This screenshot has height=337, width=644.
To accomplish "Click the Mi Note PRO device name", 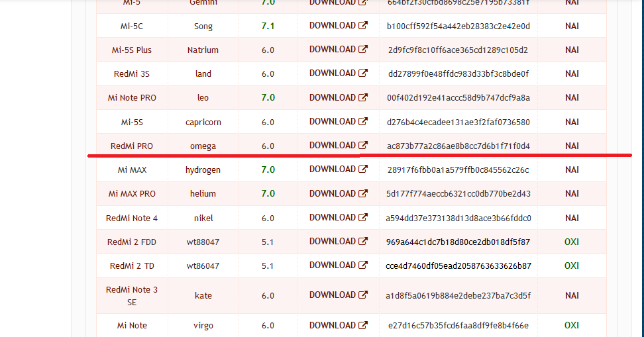I will 132,98.
